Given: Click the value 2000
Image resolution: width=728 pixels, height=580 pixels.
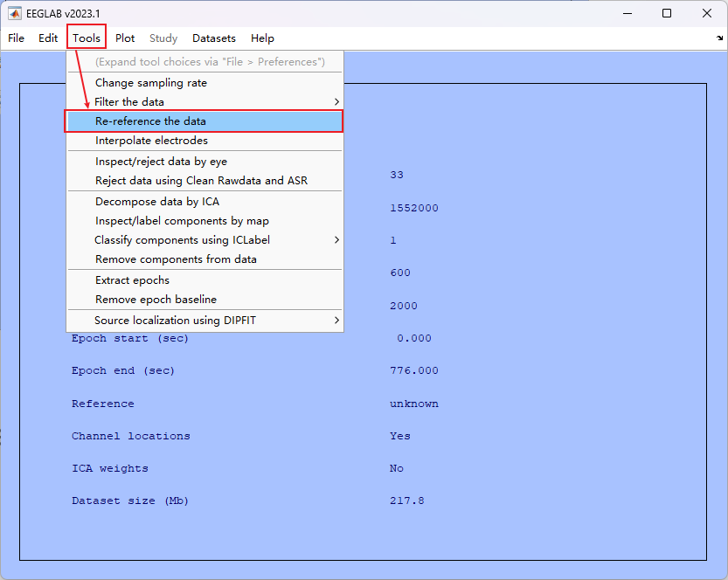Looking at the screenshot, I should [x=404, y=307].
